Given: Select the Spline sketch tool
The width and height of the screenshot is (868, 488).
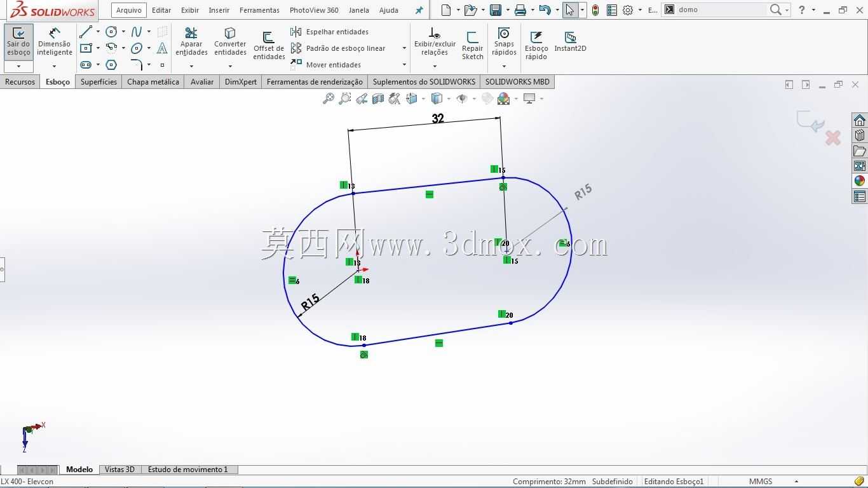Looking at the screenshot, I should point(137,31).
